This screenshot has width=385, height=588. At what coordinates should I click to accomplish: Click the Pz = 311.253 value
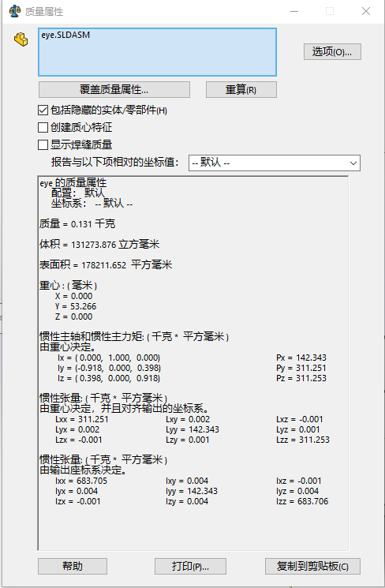[x=301, y=378]
